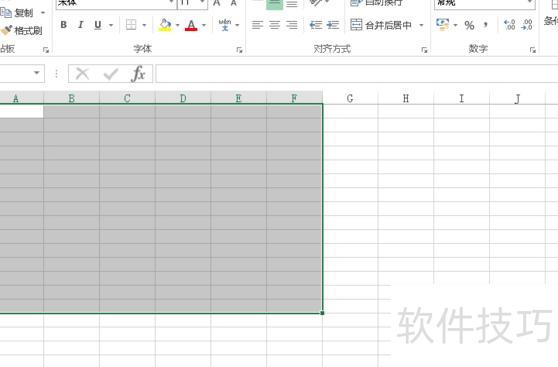Increase font size with large A

pyautogui.click(x=216, y=3)
